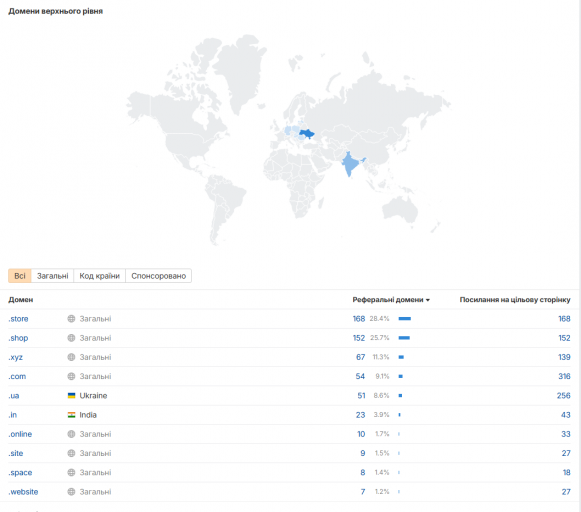The width and height of the screenshot is (581, 512).
Task: Select the "Всі" filter tab
Action: pyautogui.click(x=20, y=276)
